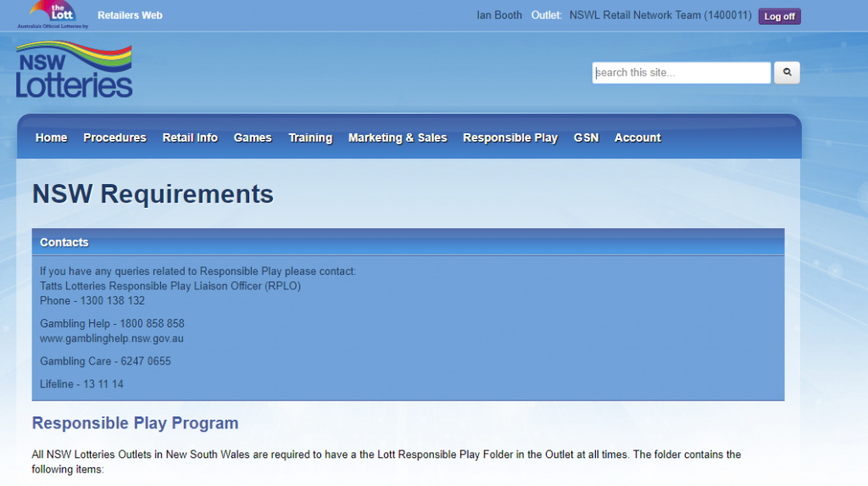This screenshot has height=486, width=868.
Task: Open www.gamblinghelp.nsw.gov.au link
Action: pyautogui.click(x=111, y=338)
